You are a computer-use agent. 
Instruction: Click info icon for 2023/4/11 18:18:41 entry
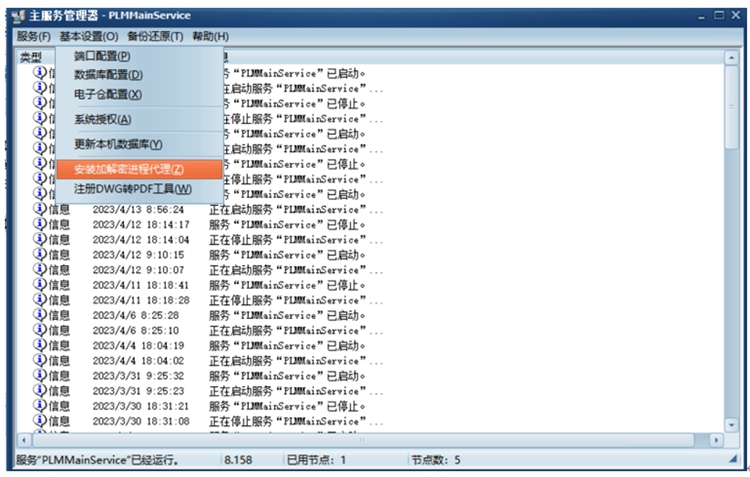coord(40,285)
